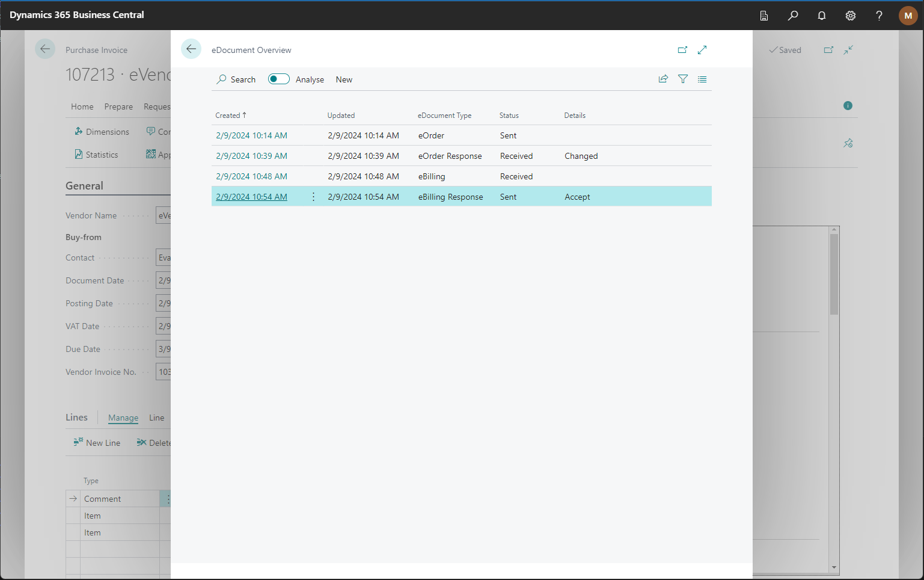Open the eDocument Type column header menu
This screenshot has height=580, width=924.
click(x=444, y=116)
